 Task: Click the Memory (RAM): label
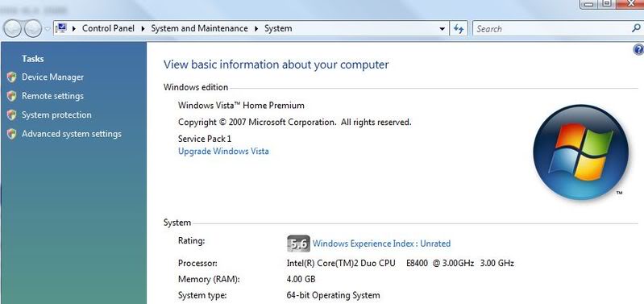(209, 279)
